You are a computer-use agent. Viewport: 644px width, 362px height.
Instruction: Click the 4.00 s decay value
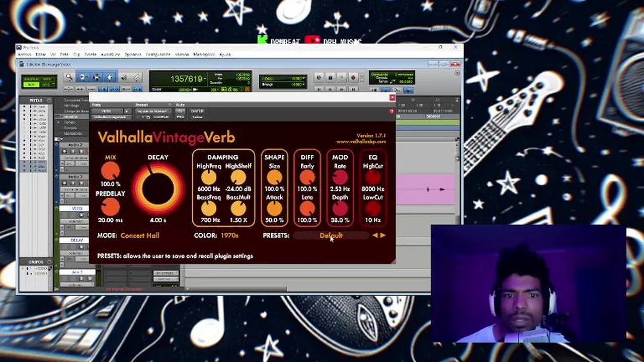coord(158,220)
